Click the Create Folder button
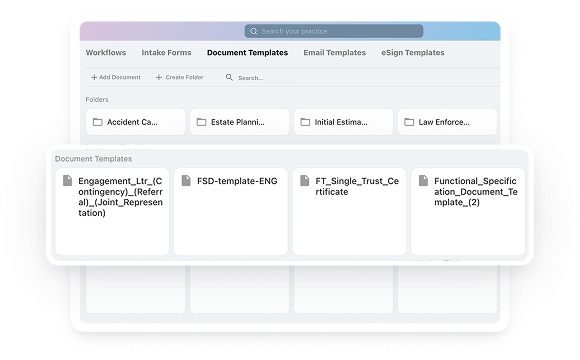580x360 pixels. (x=180, y=77)
